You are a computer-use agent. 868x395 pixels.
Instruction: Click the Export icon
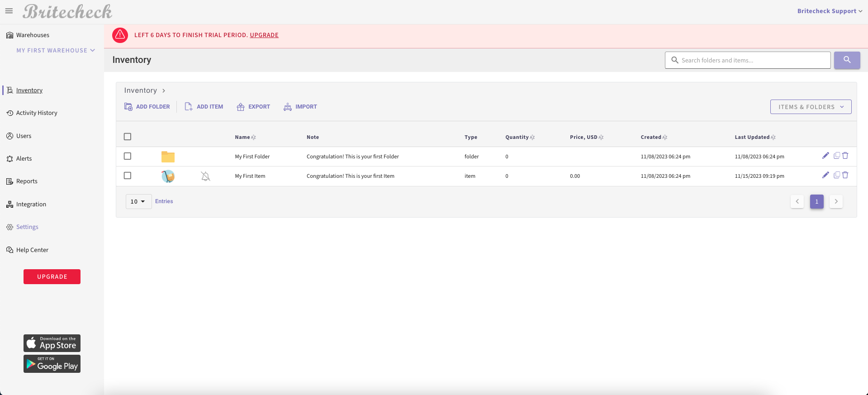[x=241, y=107]
